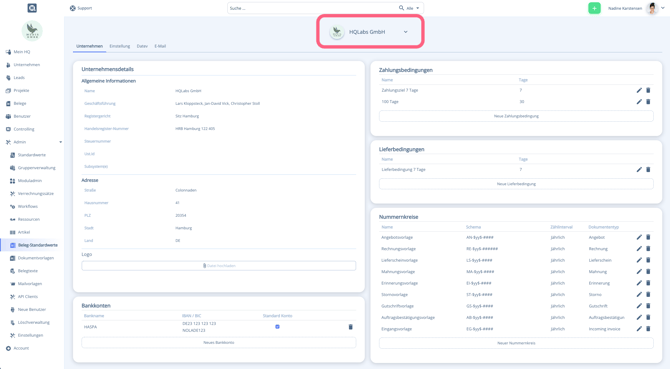Delete the Lieferscheinvorlage number range

click(x=648, y=260)
